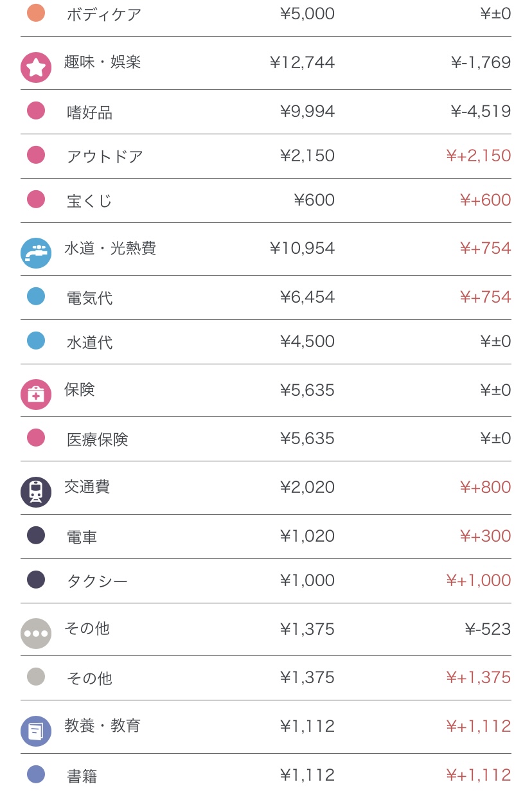Select the 水道代 subcategory
This screenshot has width=532, height=791.
[x=89, y=342]
